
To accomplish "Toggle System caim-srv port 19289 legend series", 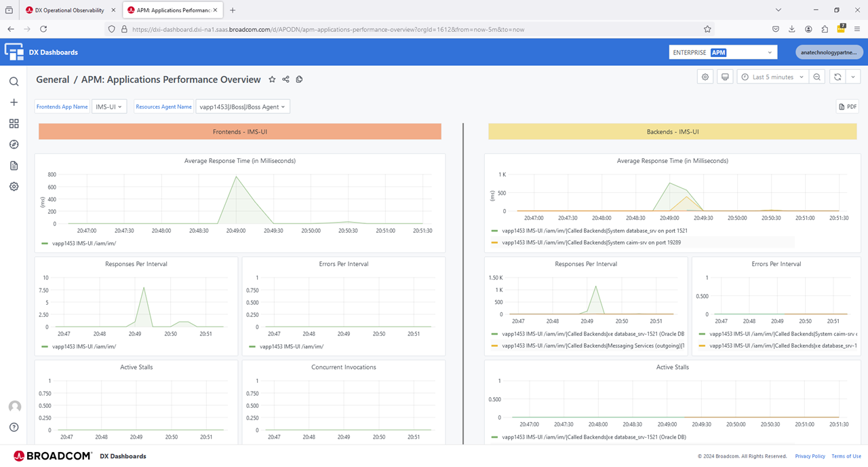I will point(591,242).
